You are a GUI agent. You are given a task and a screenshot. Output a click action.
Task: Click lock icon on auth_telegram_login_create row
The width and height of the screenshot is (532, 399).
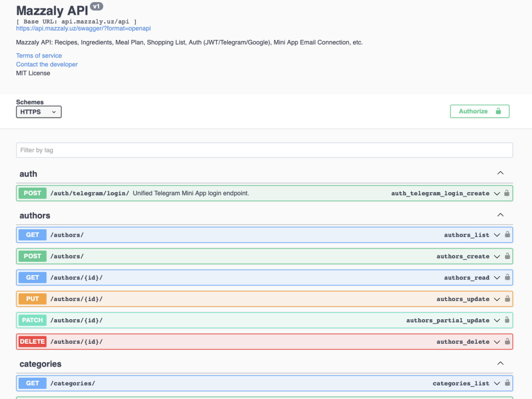click(x=506, y=193)
